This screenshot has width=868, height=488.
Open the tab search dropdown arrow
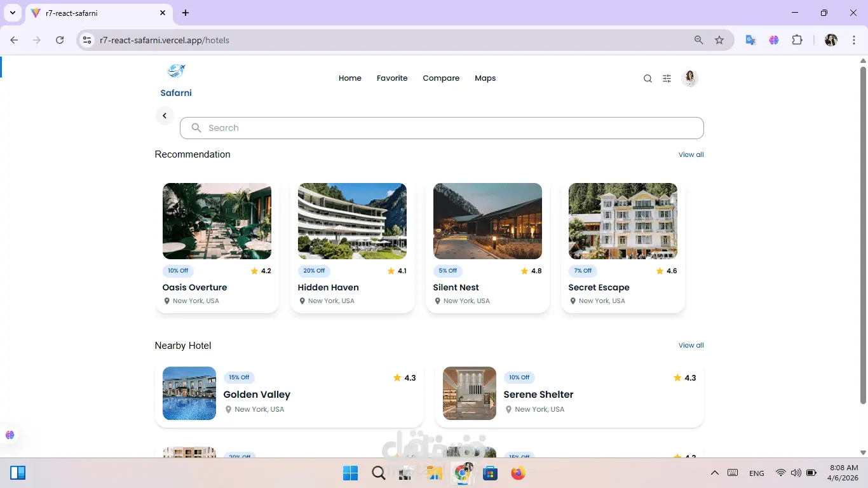click(x=12, y=13)
